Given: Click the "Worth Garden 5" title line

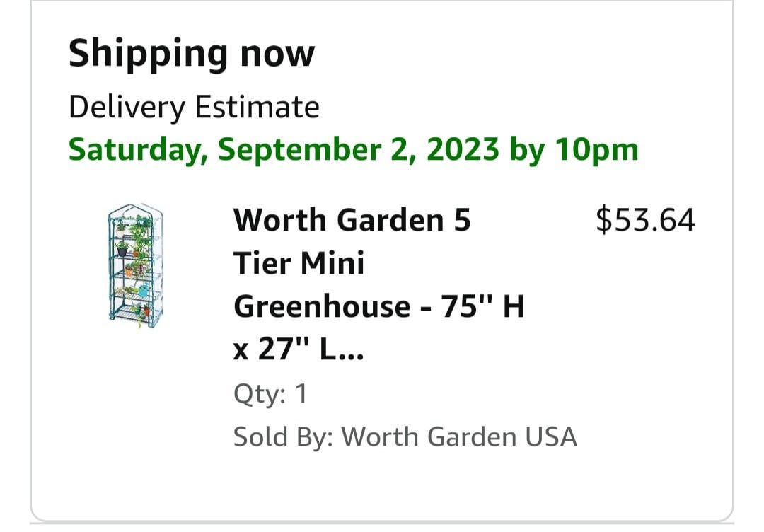Looking at the screenshot, I should [352, 221].
